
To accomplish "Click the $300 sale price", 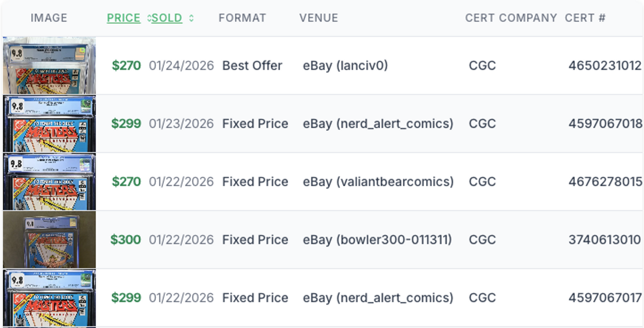I will point(126,239).
